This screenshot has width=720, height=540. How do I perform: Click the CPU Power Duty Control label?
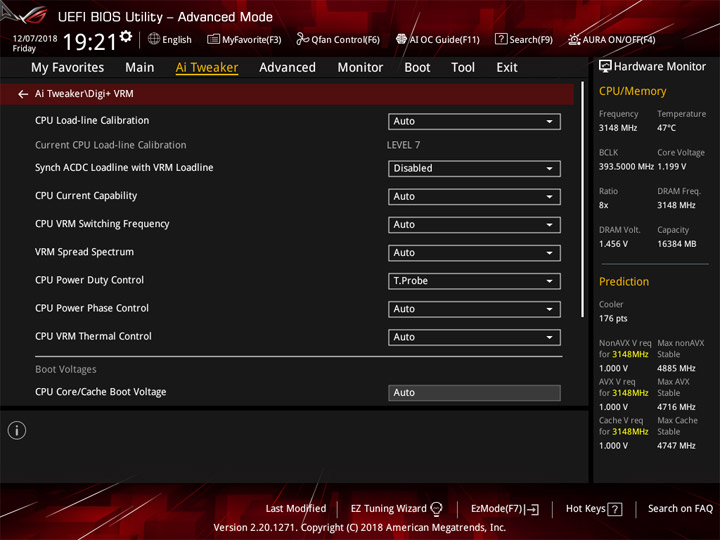point(90,280)
